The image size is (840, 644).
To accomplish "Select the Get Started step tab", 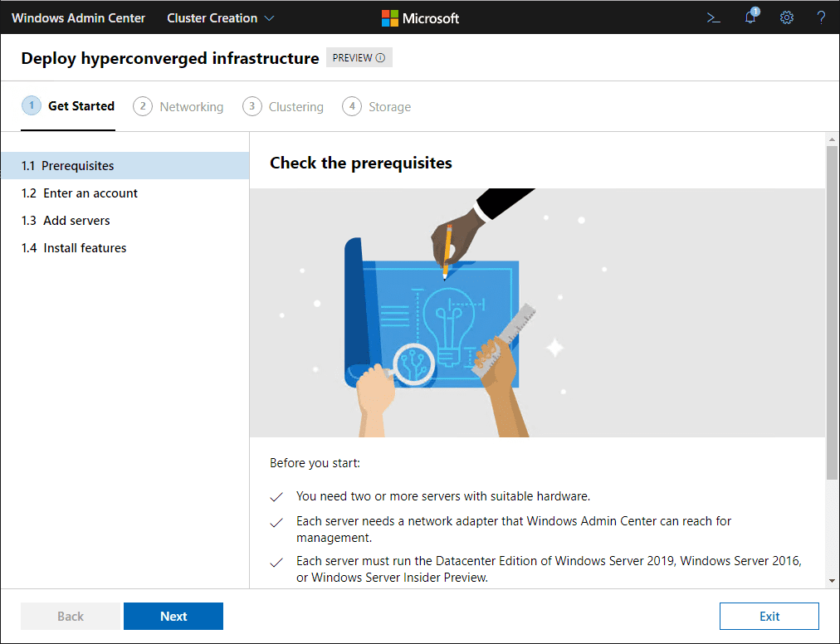I will tap(68, 106).
